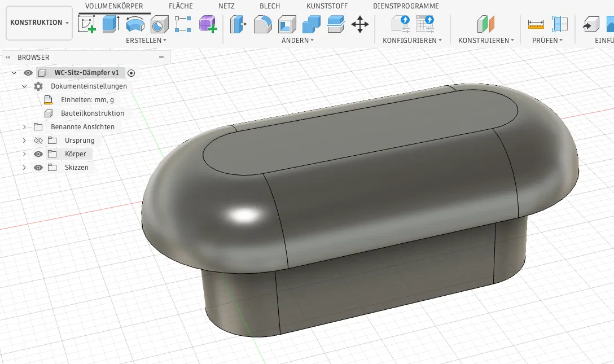Viewport: 614px width, 364px height.
Task: Expand the Skizzen node
Action: click(x=24, y=168)
